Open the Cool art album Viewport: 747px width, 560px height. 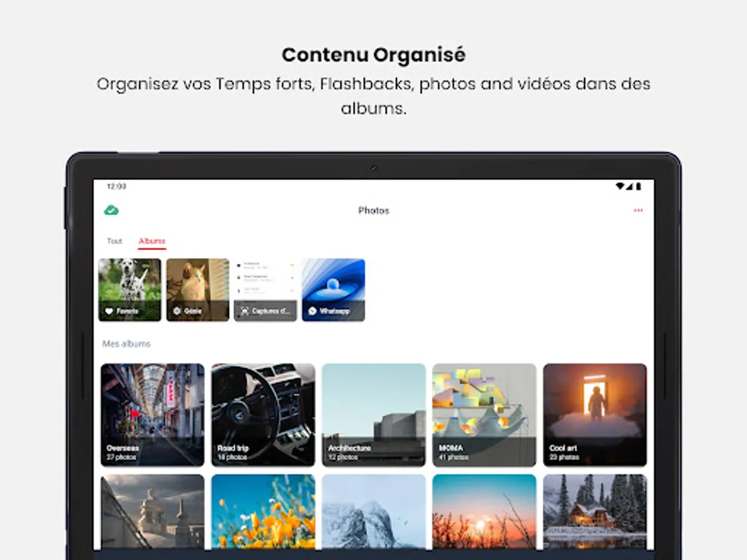point(595,415)
